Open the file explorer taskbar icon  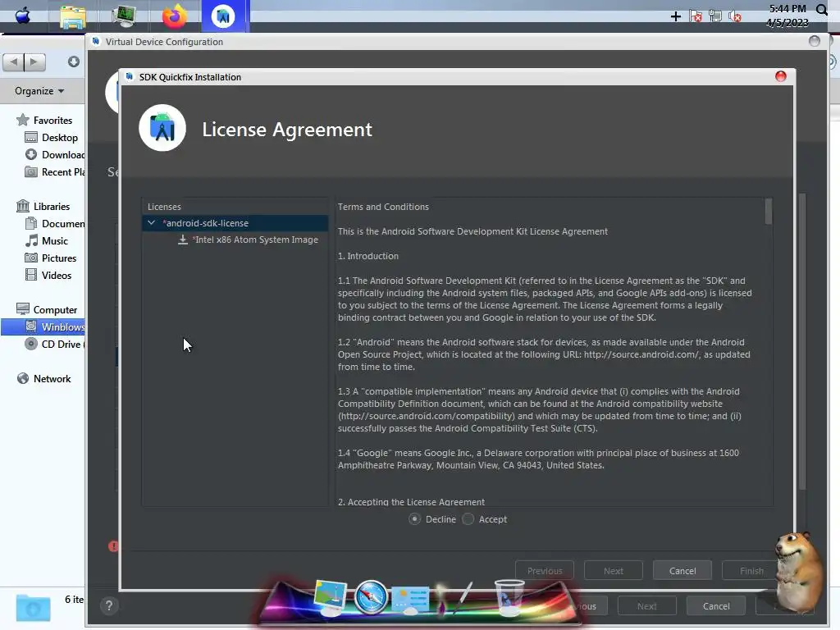(73, 16)
